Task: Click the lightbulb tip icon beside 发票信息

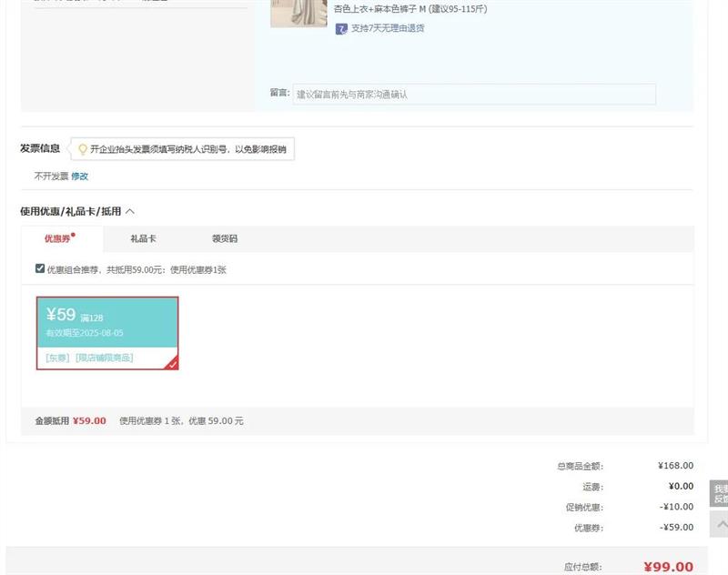Action: 82,149
